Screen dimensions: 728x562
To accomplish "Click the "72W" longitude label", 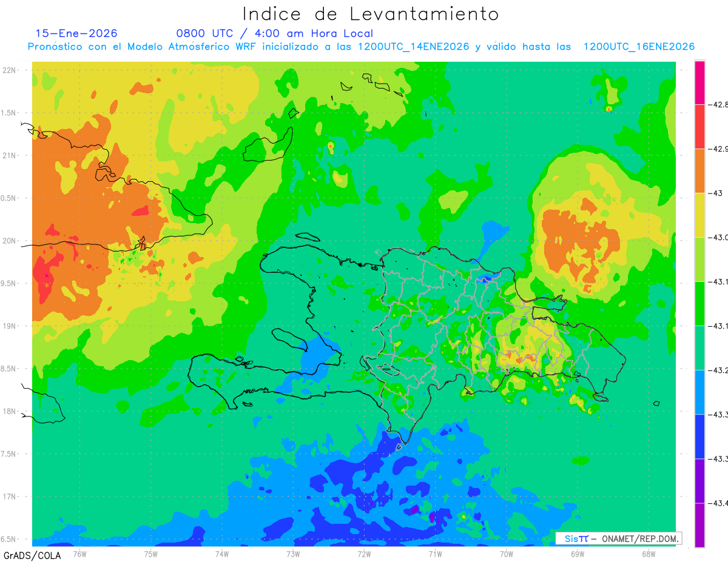I will pos(364,554).
